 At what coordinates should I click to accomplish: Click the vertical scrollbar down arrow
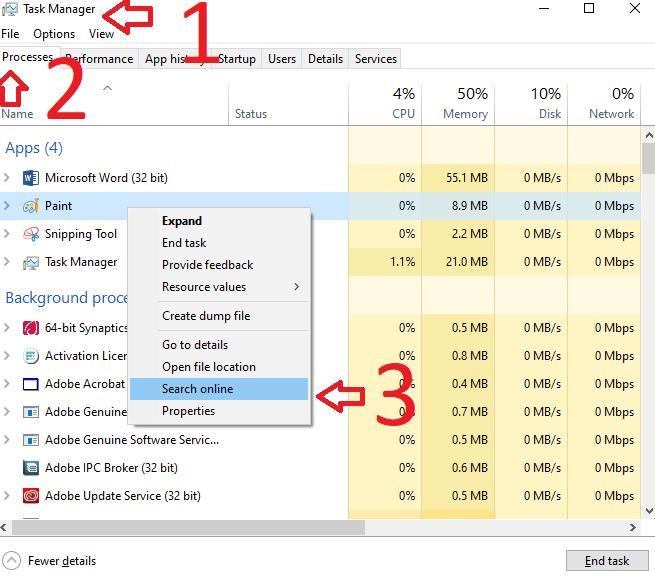(x=649, y=510)
